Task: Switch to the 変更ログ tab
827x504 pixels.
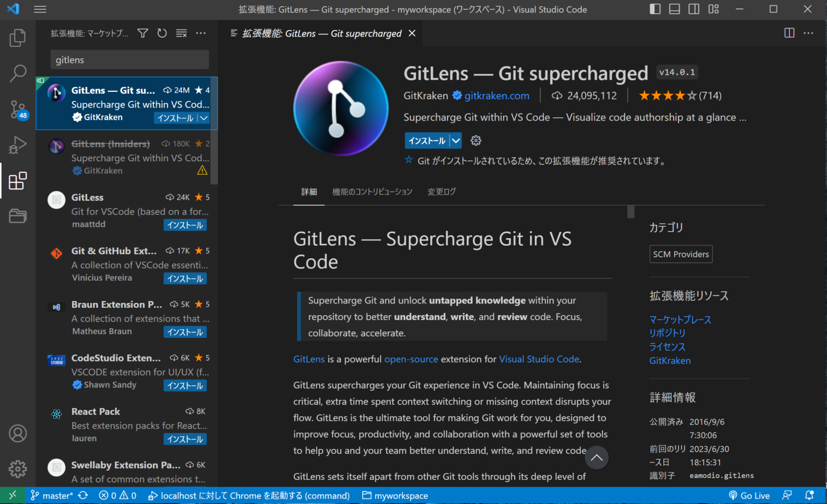Action: tap(441, 191)
